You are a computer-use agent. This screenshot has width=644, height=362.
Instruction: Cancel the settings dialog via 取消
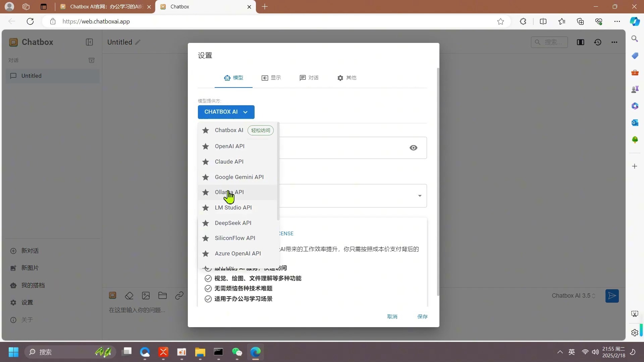pos(392,316)
